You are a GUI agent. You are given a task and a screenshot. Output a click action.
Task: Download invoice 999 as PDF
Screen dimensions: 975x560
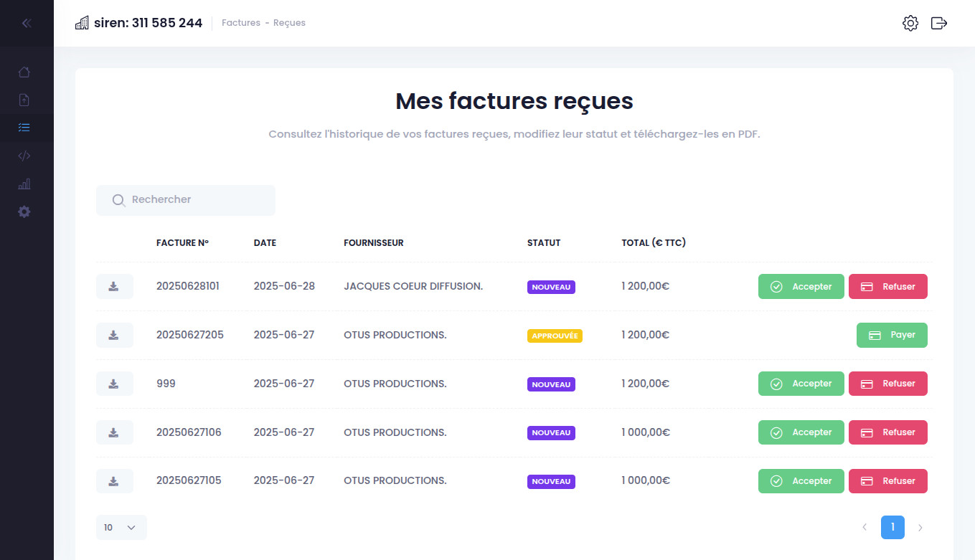click(114, 383)
